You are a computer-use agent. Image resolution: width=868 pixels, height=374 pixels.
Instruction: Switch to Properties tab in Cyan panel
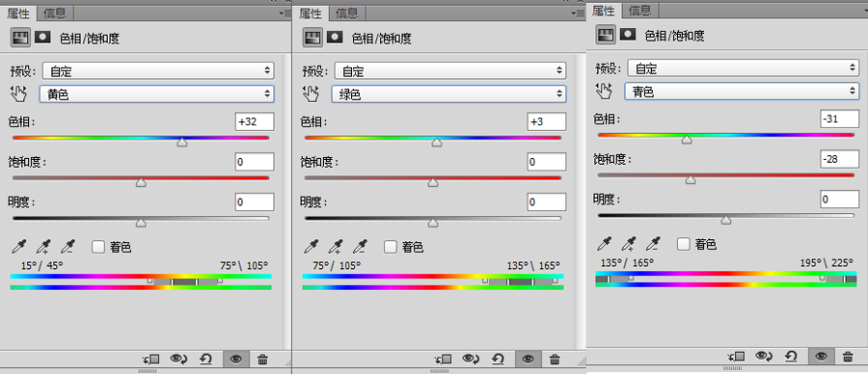[x=604, y=11]
